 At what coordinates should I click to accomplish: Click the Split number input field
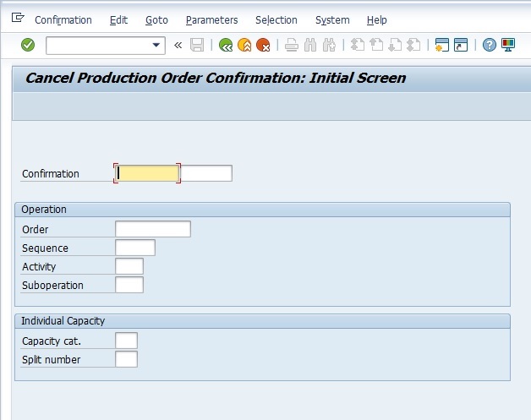coord(126,359)
